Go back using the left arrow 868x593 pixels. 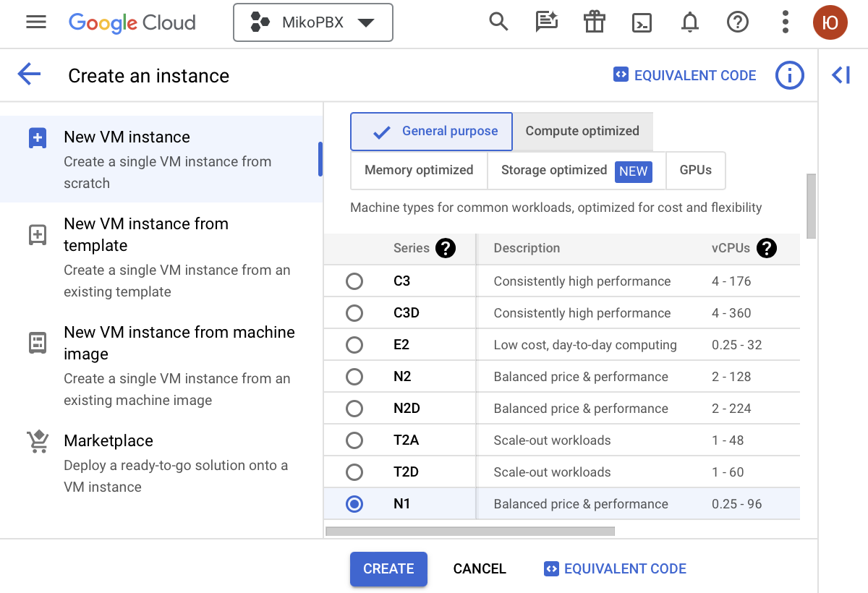pos(29,74)
